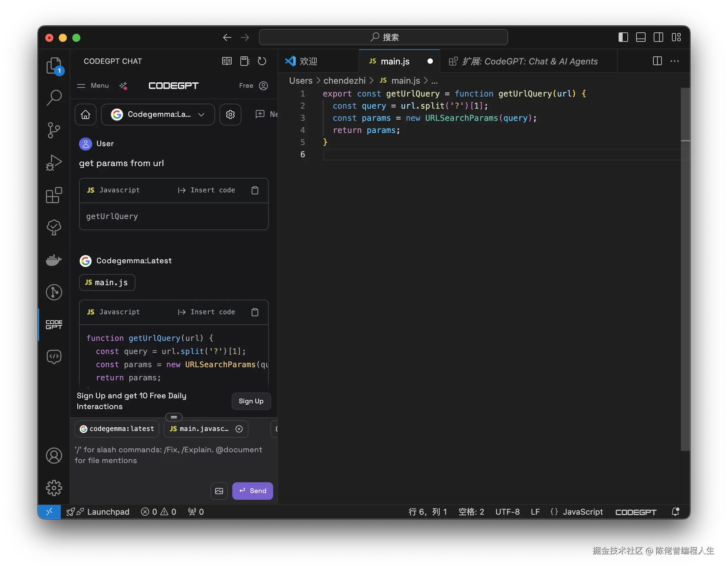Copy the getUrlQuery code snippet
This screenshot has width=728, height=569.
point(255,190)
